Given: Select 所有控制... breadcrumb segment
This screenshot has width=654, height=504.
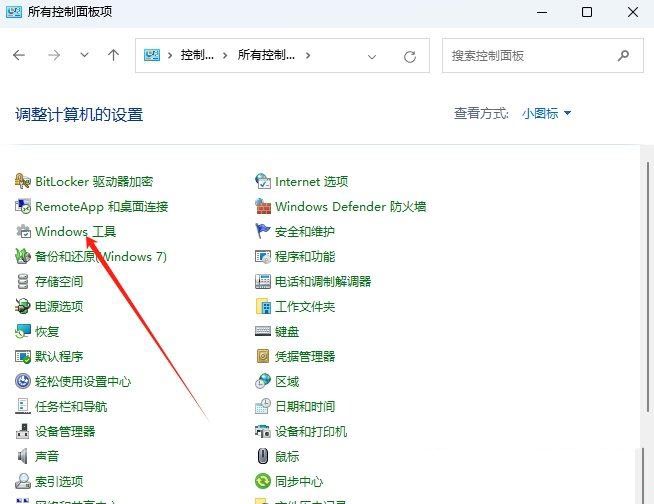Looking at the screenshot, I should click(266, 56).
